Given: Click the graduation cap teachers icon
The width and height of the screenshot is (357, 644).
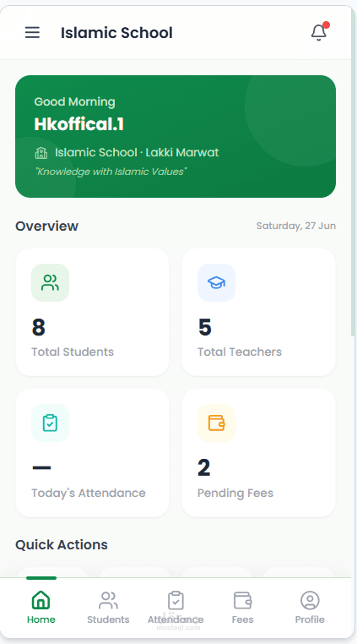Looking at the screenshot, I should pos(216,282).
